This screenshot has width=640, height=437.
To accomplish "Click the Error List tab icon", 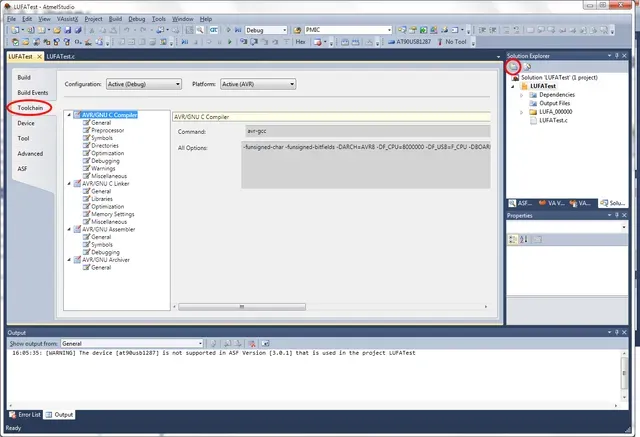I will coord(13,415).
